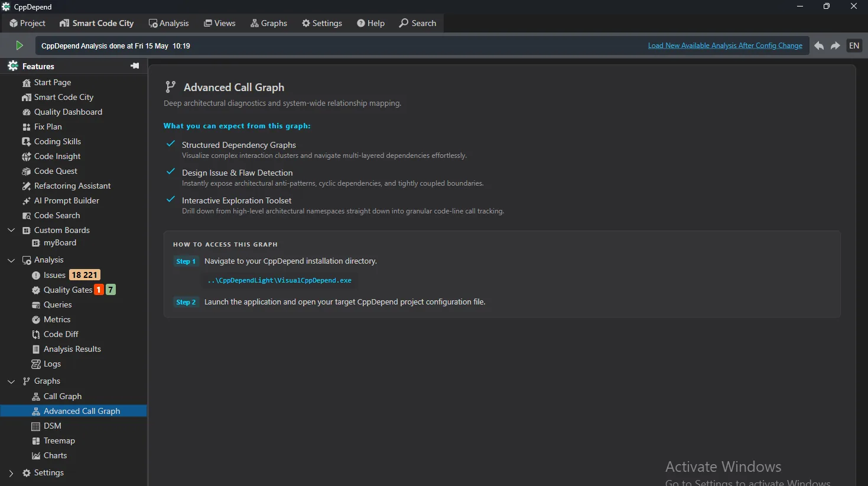Image resolution: width=868 pixels, height=486 pixels.
Task: Expand the Settings tree section
Action: [11, 473]
